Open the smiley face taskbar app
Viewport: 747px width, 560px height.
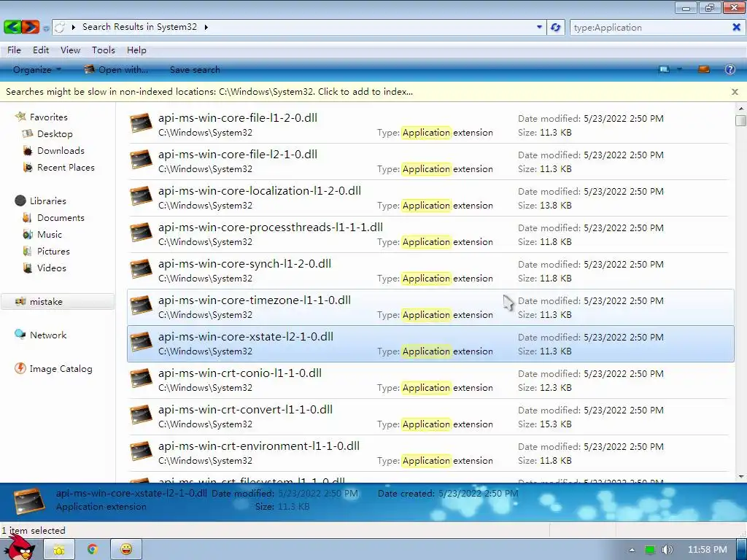tap(125, 550)
